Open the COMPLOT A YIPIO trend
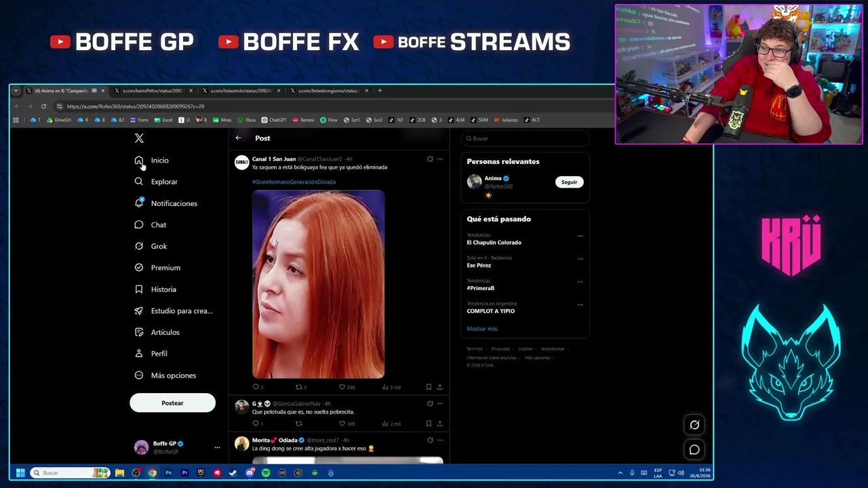868x488 pixels. (490, 311)
